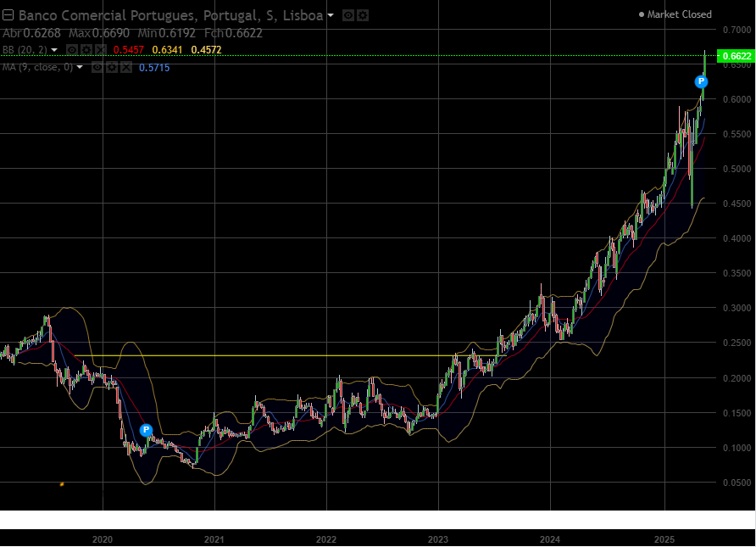The width and height of the screenshot is (756, 547).
Task: Click the 2020 label on time axis
Action: pos(103,539)
